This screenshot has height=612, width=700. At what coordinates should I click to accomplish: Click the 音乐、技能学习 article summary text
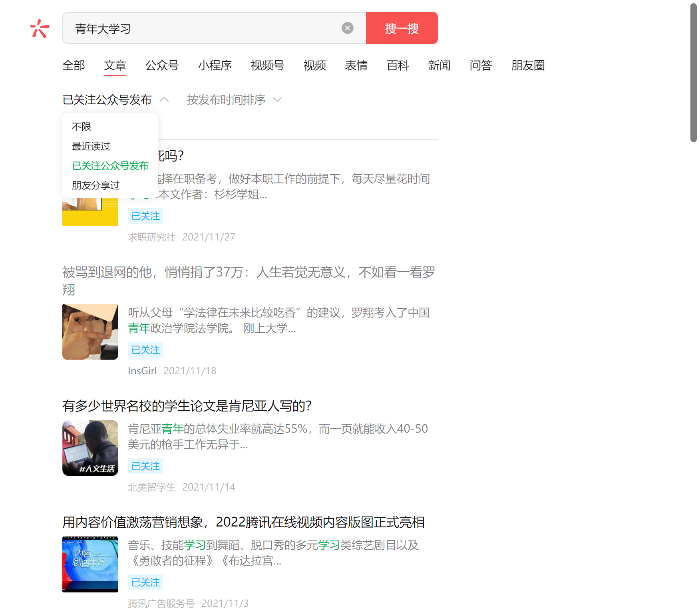[x=273, y=553]
